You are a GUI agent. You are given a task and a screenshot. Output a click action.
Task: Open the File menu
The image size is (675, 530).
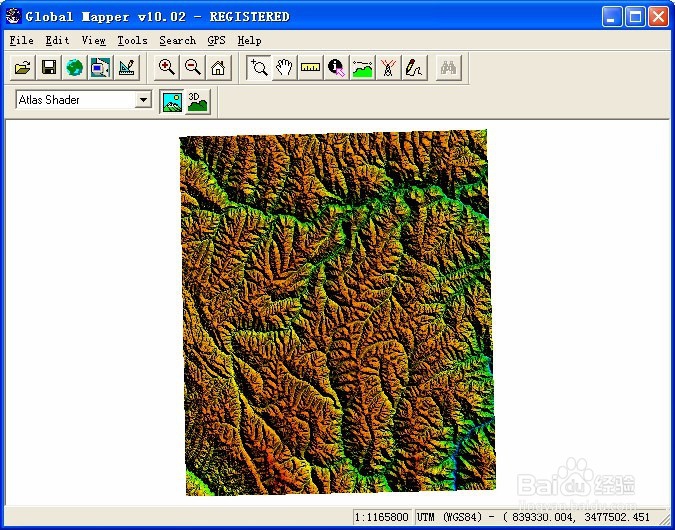[x=22, y=40]
